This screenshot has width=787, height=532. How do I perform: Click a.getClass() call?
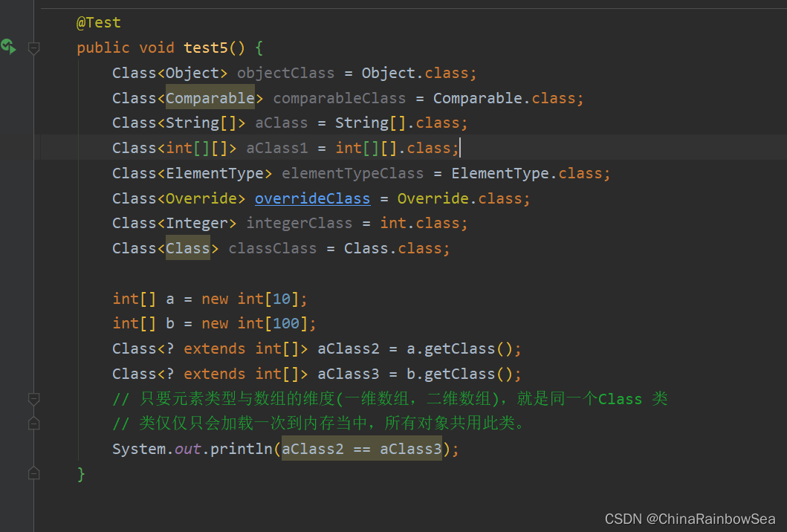[x=459, y=348]
